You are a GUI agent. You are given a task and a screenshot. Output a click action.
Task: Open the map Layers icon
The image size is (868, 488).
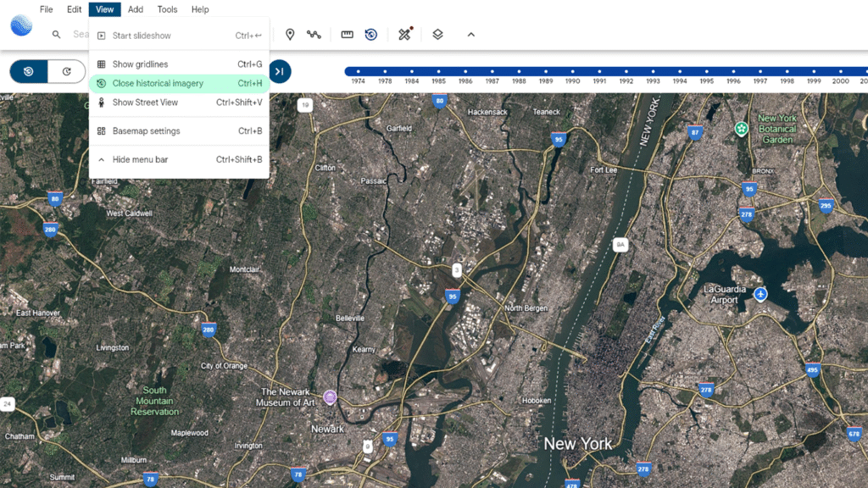coord(437,35)
